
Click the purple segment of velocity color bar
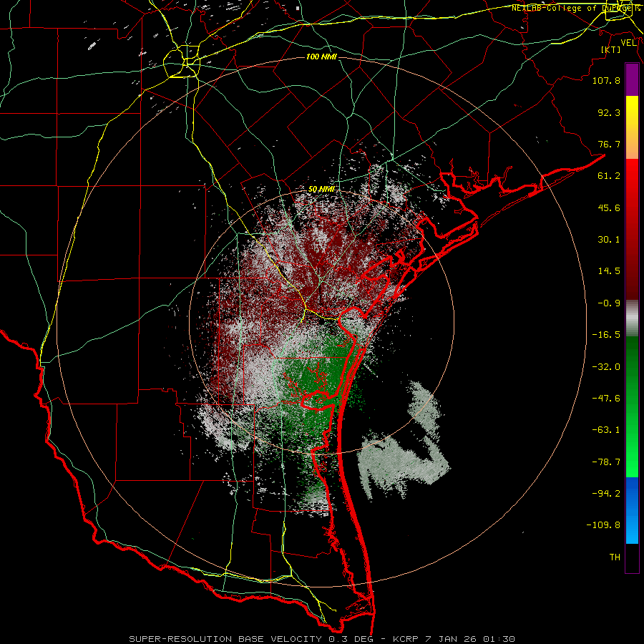tap(632, 80)
